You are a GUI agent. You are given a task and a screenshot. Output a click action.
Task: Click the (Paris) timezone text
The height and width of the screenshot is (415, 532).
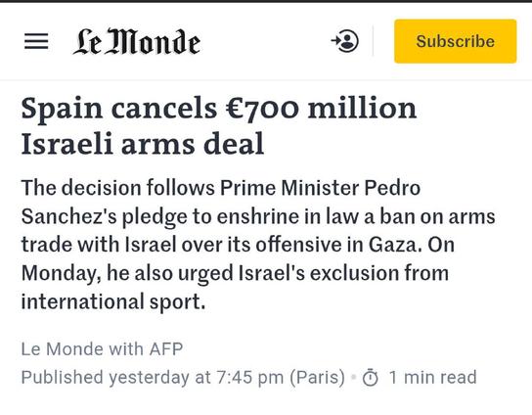pos(317,377)
